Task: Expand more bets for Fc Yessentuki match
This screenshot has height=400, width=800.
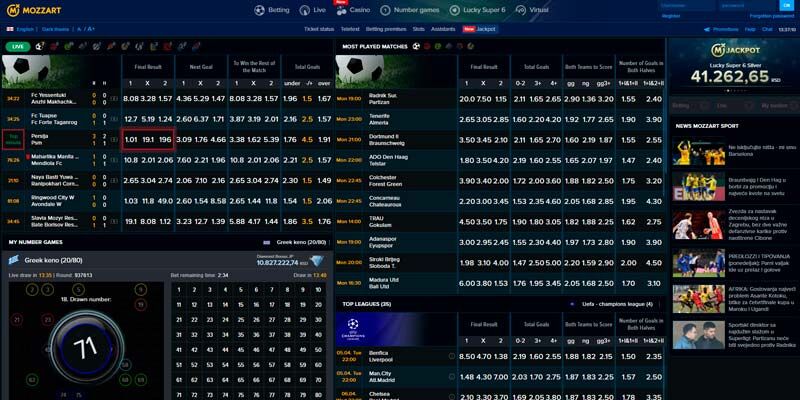Action: [x=114, y=98]
